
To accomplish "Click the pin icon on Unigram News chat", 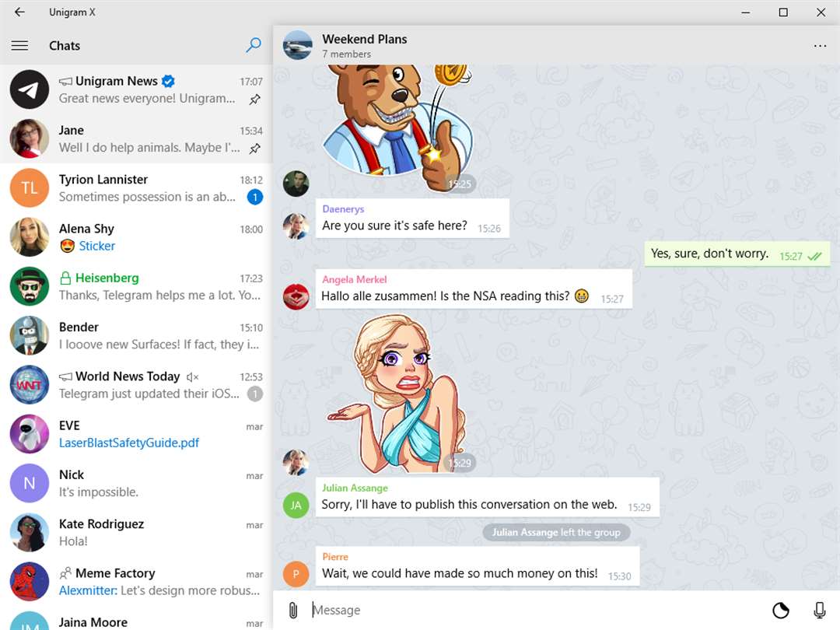I will (255, 99).
